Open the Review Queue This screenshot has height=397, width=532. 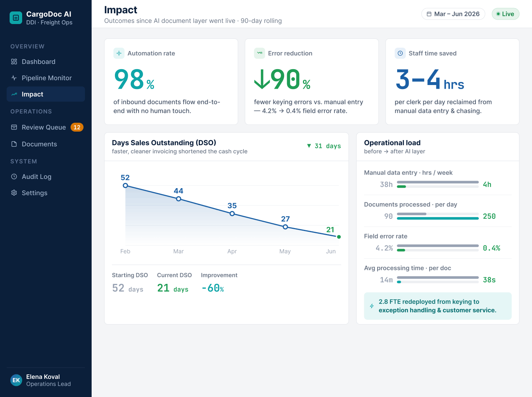[x=46, y=127]
